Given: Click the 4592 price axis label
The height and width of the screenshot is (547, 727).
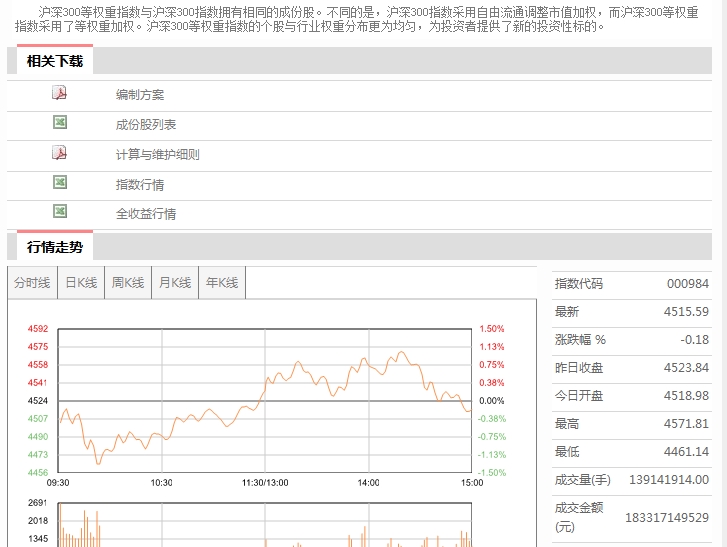Looking at the screenshot, I should 38,329.
